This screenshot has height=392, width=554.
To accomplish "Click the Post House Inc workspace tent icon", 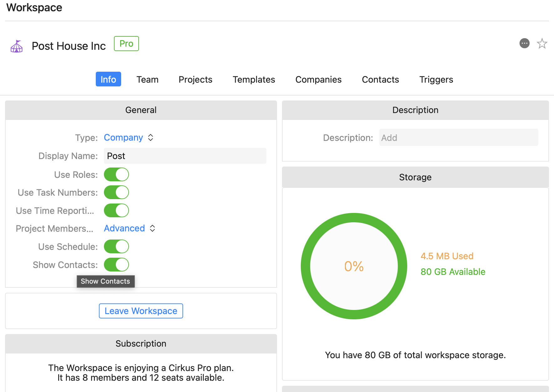I will 17,46.
